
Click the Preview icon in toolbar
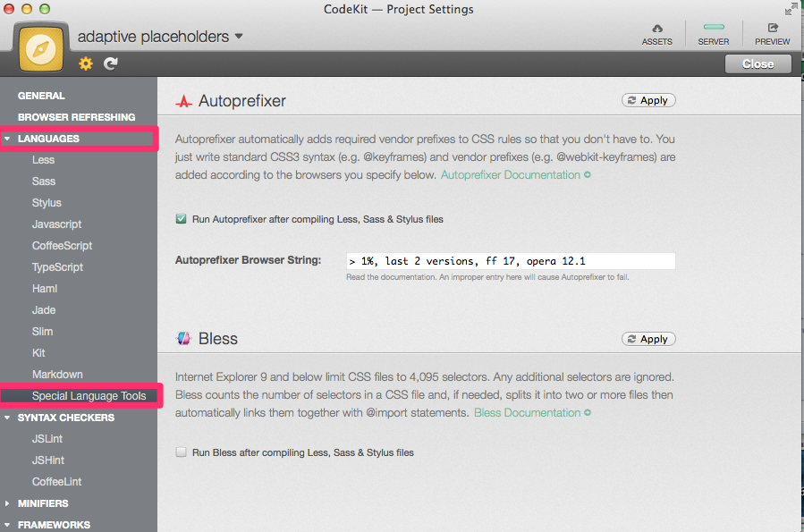[772, 30]
